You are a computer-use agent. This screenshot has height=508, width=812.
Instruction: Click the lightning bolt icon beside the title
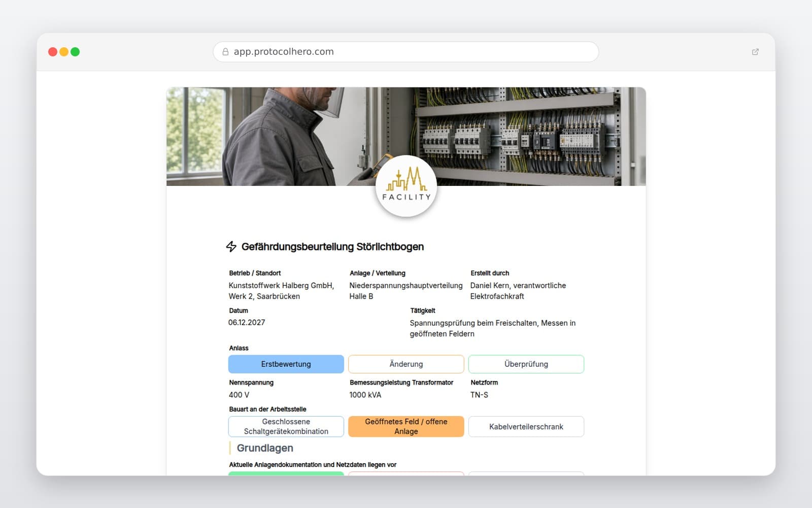tap(231, 247)
